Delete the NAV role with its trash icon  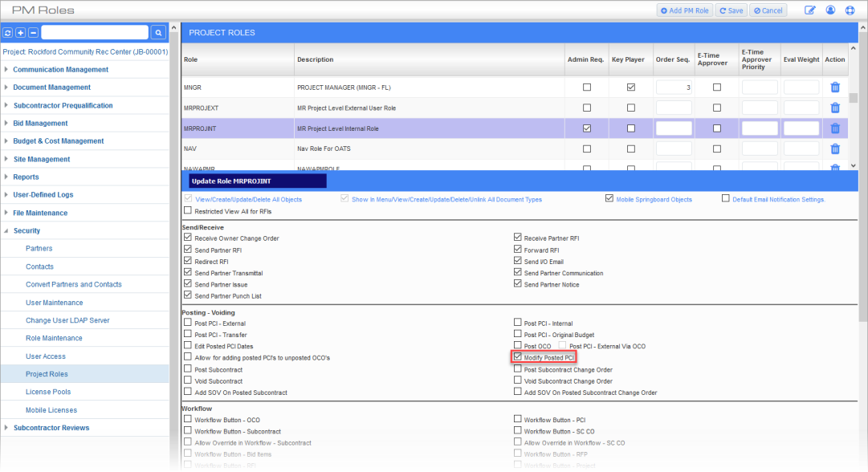[835, 148]
